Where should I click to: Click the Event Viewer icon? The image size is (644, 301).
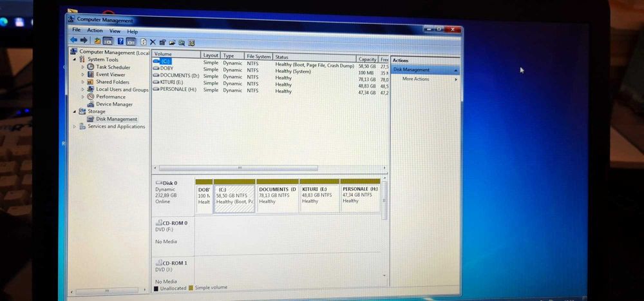point(91,74)
